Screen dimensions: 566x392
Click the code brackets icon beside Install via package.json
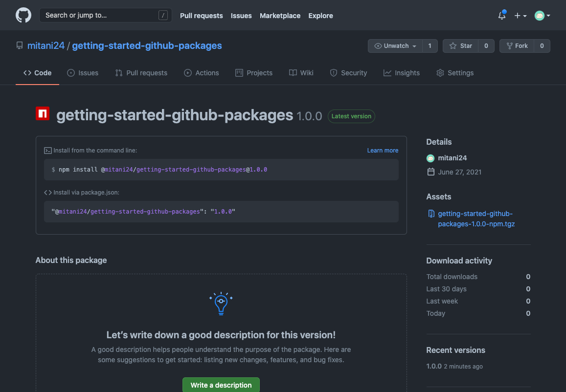pyautogui.click(x=47, y=193)
